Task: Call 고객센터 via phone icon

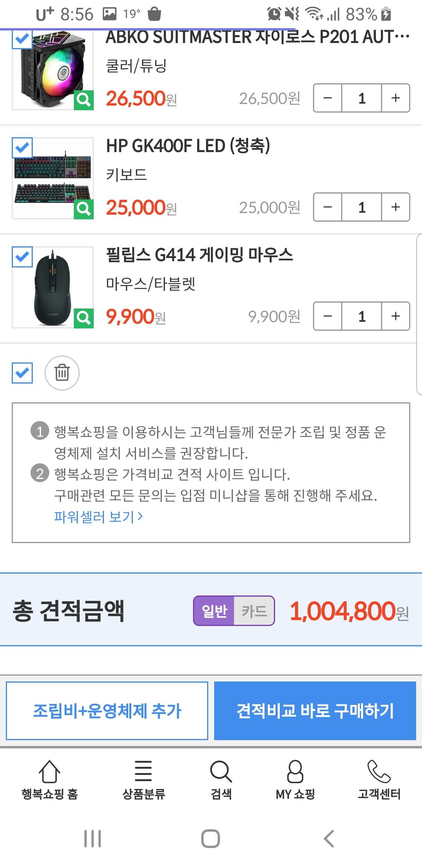Action: 379,772
